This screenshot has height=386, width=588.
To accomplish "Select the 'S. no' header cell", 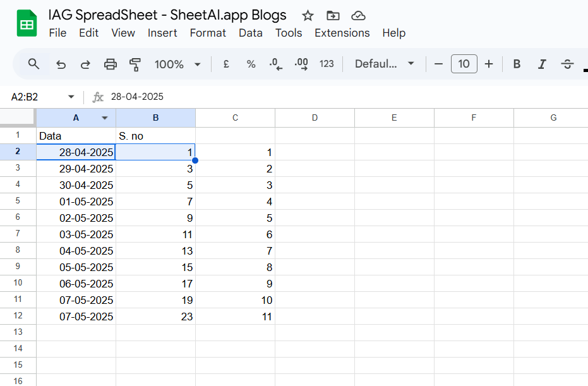I will 155,136.
